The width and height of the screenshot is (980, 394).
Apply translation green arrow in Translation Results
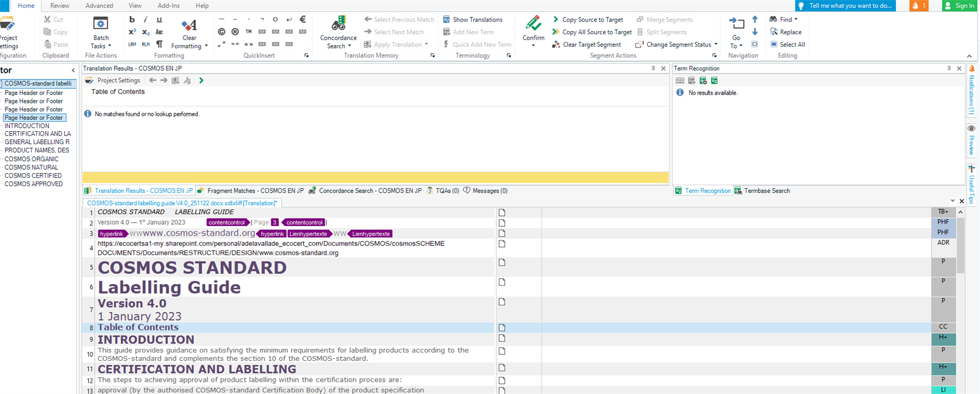pyautogui.click(x=201, y=81)
